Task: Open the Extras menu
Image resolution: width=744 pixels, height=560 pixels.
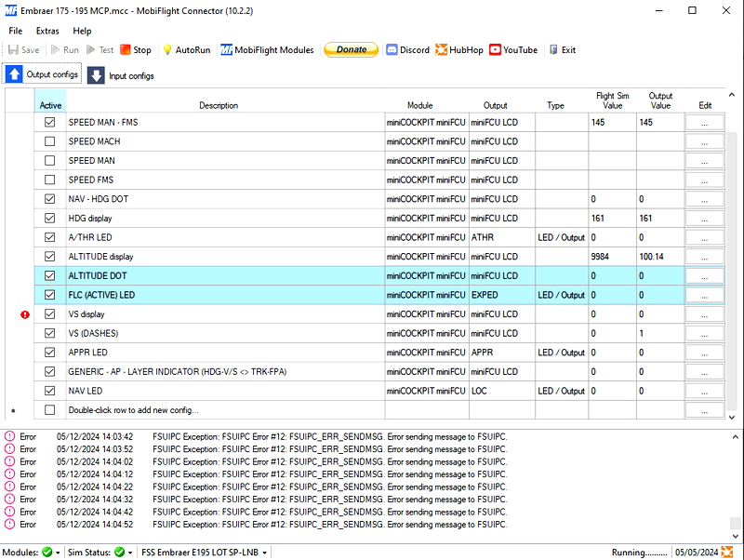Action: click(47, 31)
